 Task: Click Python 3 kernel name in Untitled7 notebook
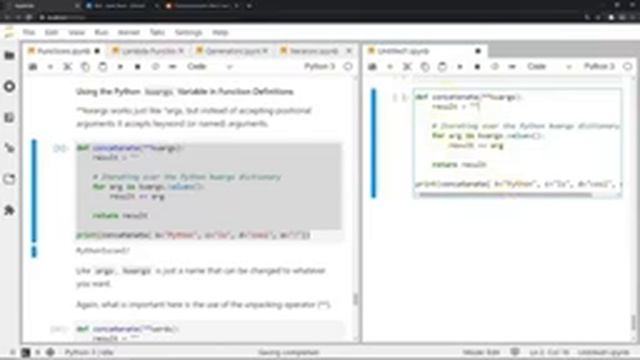click(599, 66)
